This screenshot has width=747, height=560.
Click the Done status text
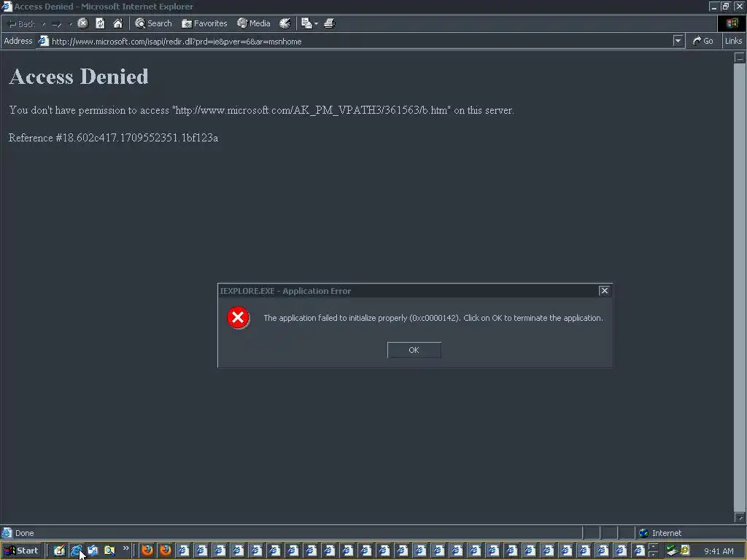(x=24, y=533)
